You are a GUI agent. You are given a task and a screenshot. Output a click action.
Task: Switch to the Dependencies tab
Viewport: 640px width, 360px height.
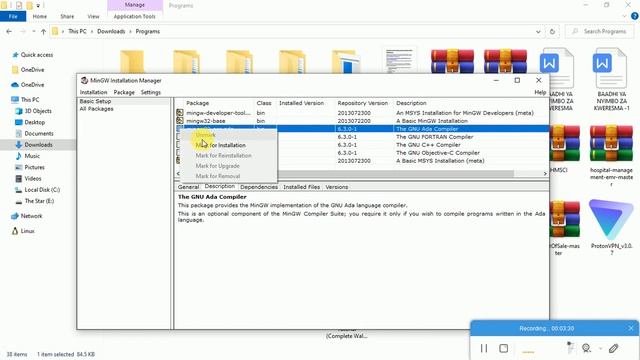pos(259,187)
